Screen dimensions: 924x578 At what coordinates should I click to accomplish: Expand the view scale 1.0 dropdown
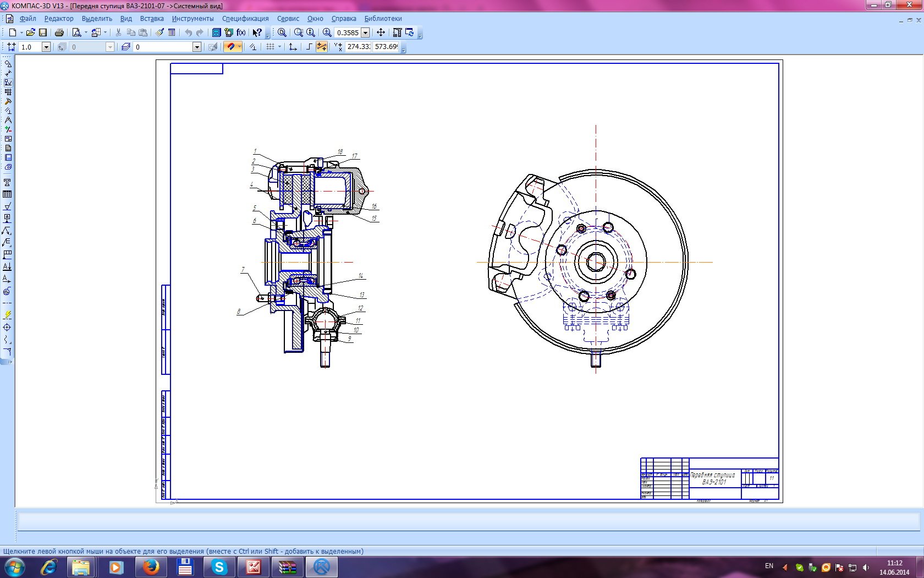click(46, 47)
